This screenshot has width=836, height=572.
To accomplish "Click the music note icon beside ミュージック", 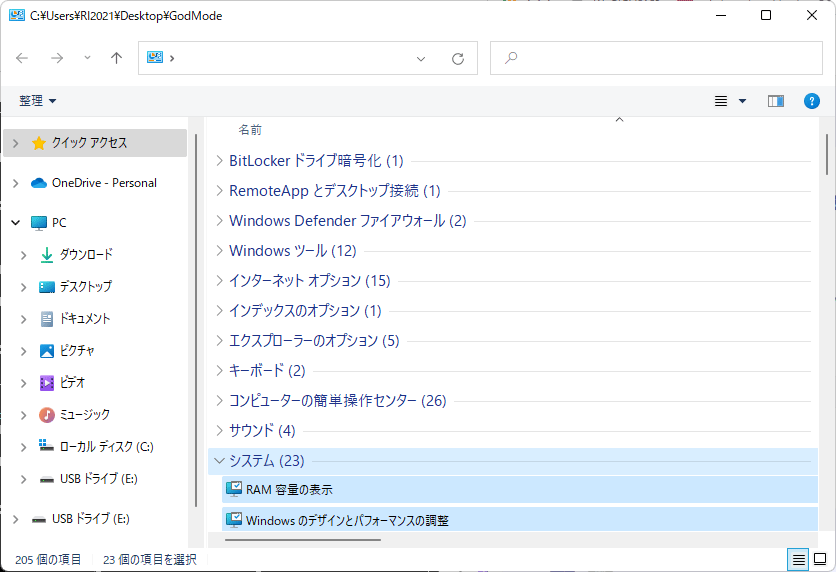I will pyautogui.click(x=47, y=415).
